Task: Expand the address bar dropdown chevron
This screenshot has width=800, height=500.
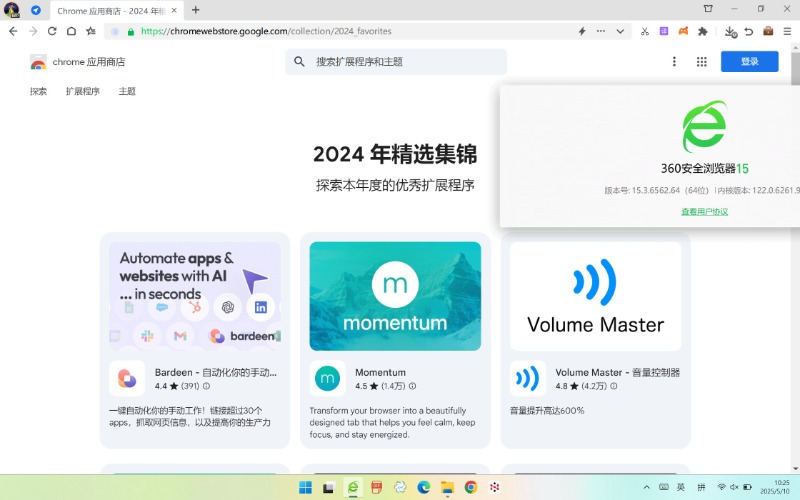Action: 620,31
